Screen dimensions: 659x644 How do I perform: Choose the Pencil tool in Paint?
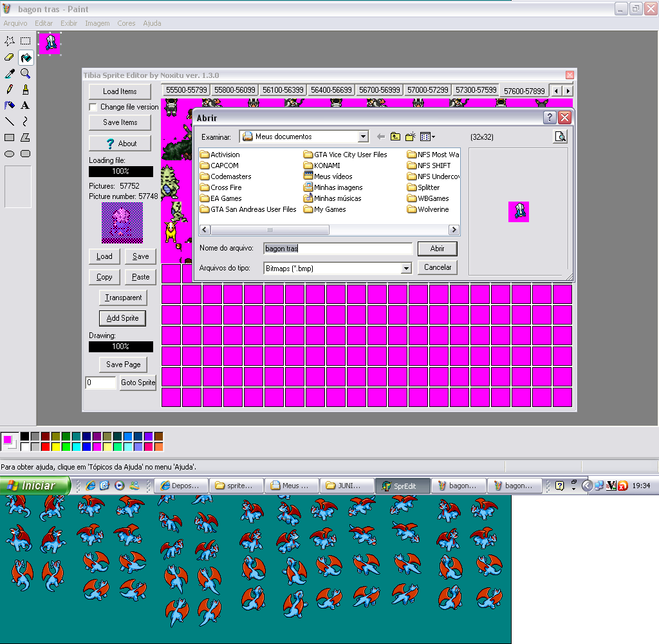pos(10,90)
